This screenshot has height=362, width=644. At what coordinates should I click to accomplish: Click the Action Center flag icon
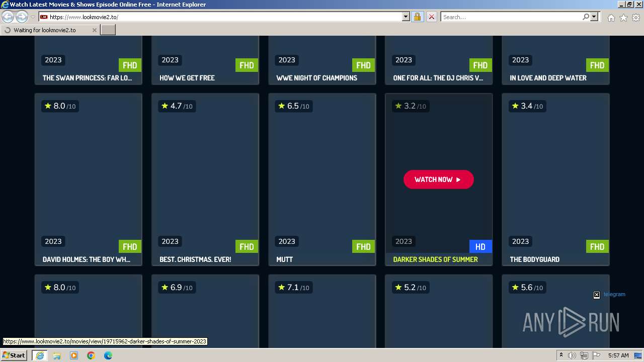pos(596,355)
